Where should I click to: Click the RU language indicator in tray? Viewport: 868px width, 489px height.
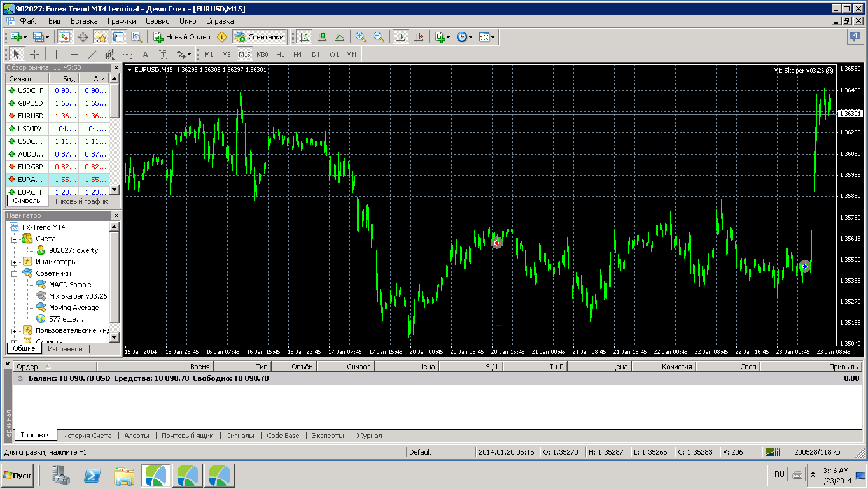[779, 475]
